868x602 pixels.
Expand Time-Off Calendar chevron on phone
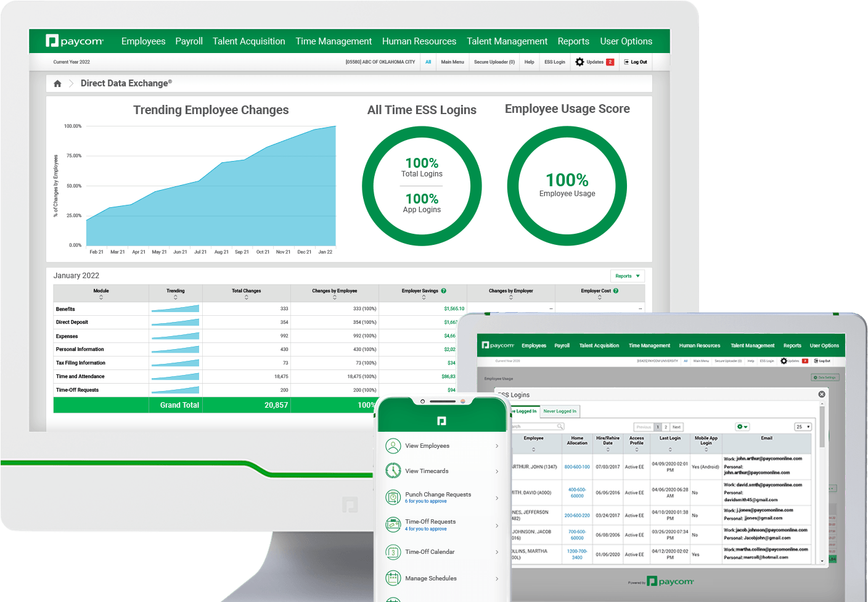[x=497, y=552]
